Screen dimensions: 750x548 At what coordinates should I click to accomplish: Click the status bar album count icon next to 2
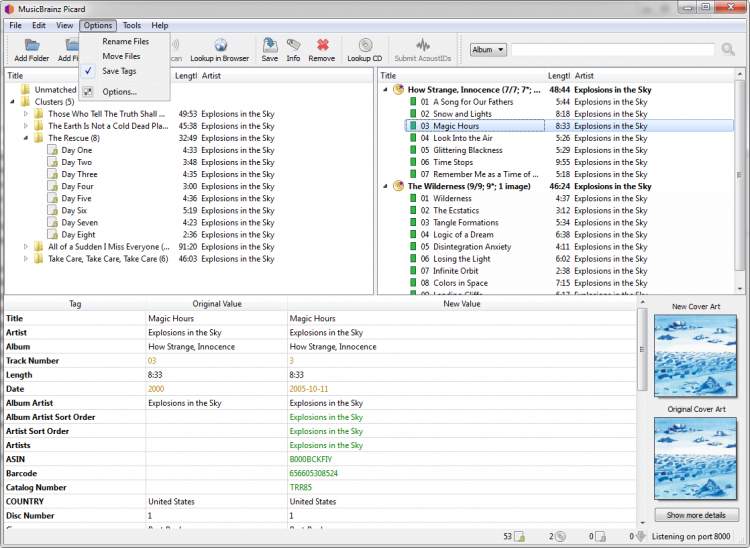coord(560,537)
